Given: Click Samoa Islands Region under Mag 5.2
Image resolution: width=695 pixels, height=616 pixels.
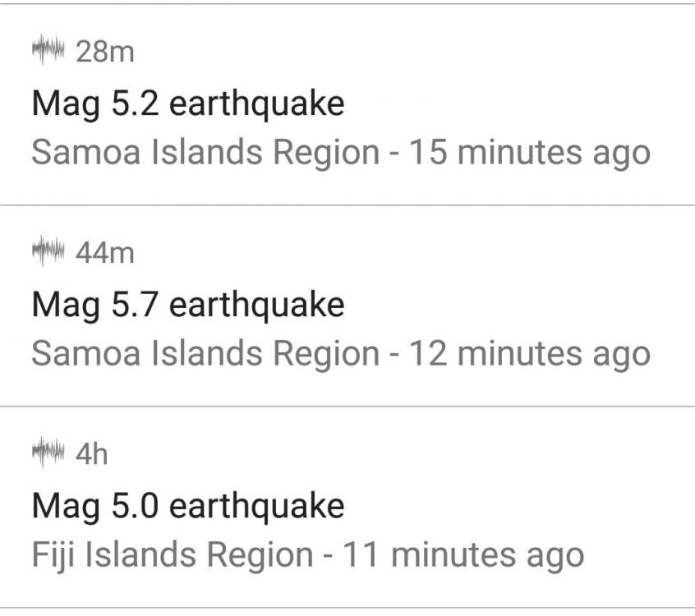Looking at the screenshot, I should (x=205, y=153).
